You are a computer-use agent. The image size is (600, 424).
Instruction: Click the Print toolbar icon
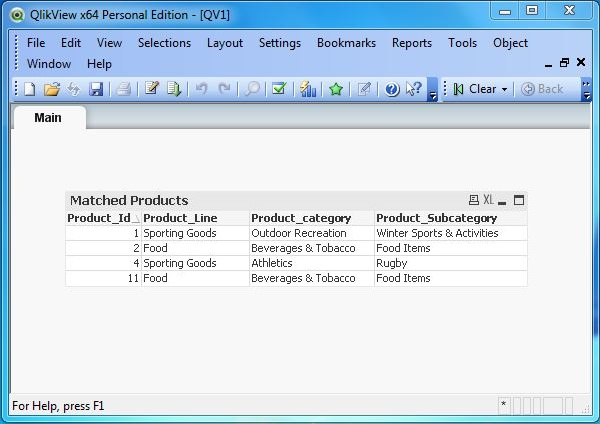coord(124,89)
